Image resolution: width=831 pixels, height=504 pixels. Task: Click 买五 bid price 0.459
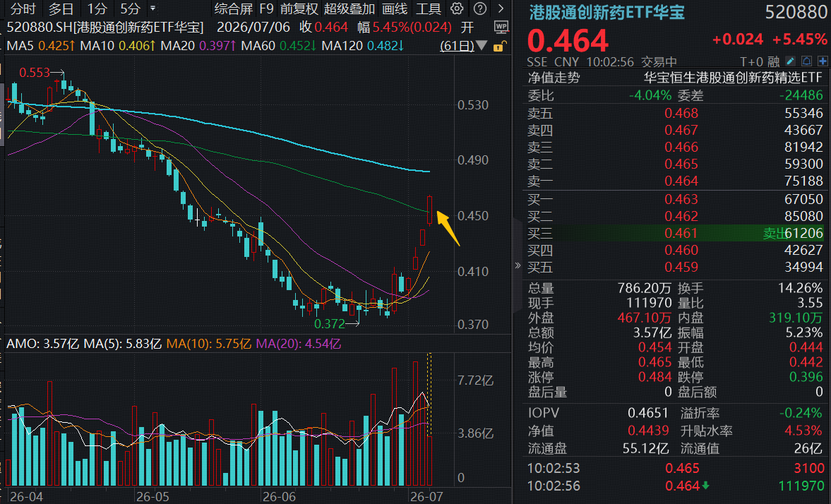tap(681, 267)
